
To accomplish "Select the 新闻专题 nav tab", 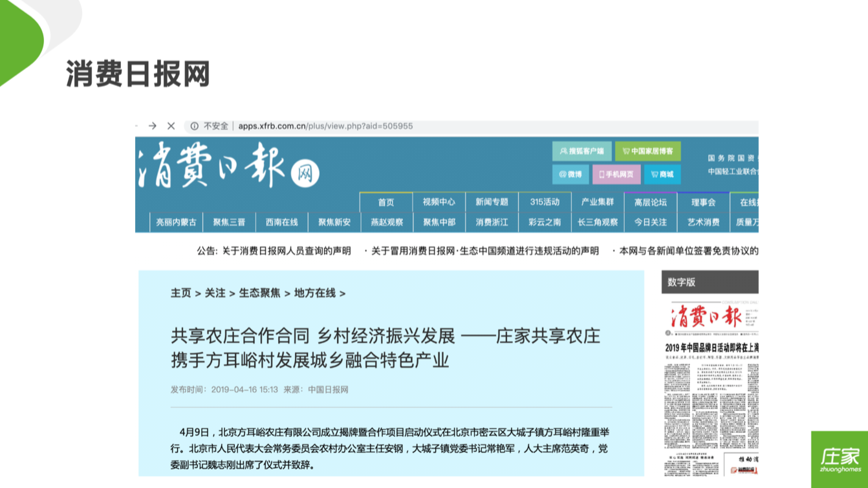I will click(x=492, y=202).
